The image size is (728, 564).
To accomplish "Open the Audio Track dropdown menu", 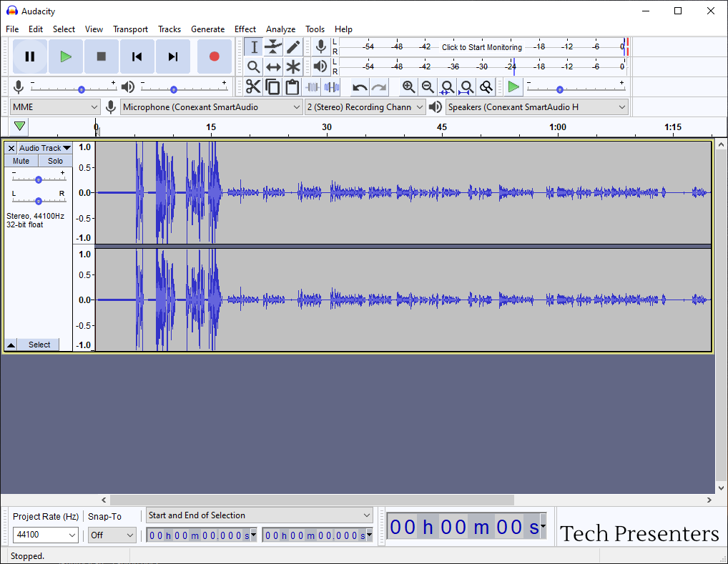I will (44, 148).
